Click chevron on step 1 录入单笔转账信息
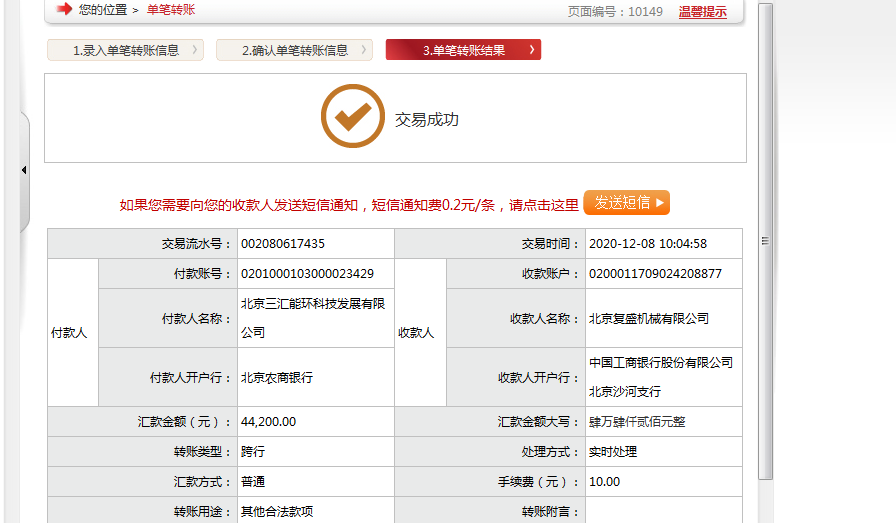 point(194,50)
